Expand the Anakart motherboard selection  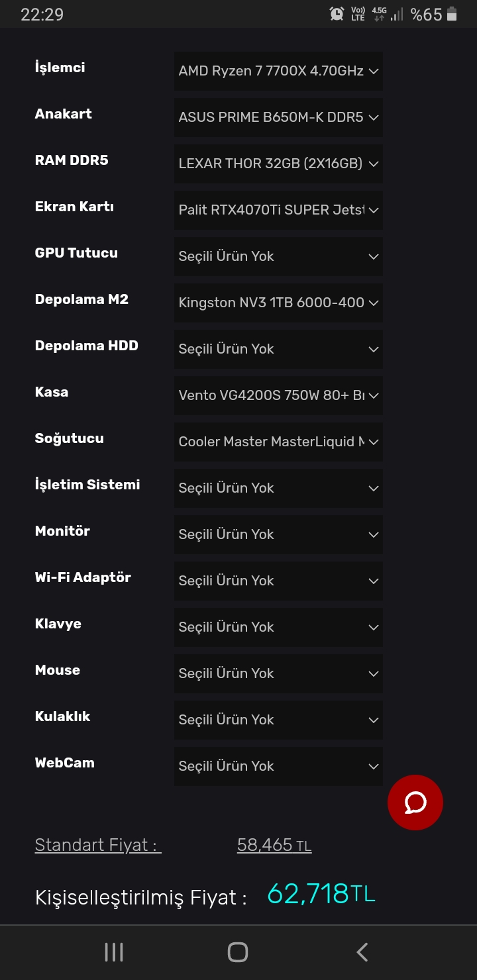click(x=278, y=117)
